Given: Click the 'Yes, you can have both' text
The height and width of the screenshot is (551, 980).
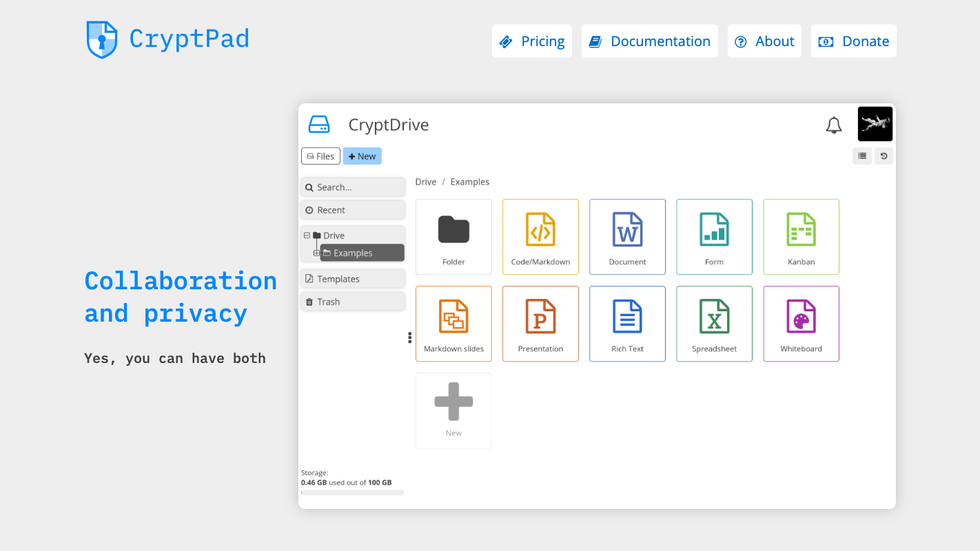Looking at the screenshot, I should 175,358.
